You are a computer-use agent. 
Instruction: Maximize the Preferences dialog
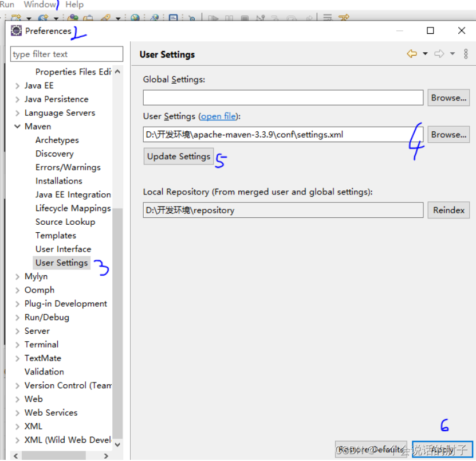point(430,30)
